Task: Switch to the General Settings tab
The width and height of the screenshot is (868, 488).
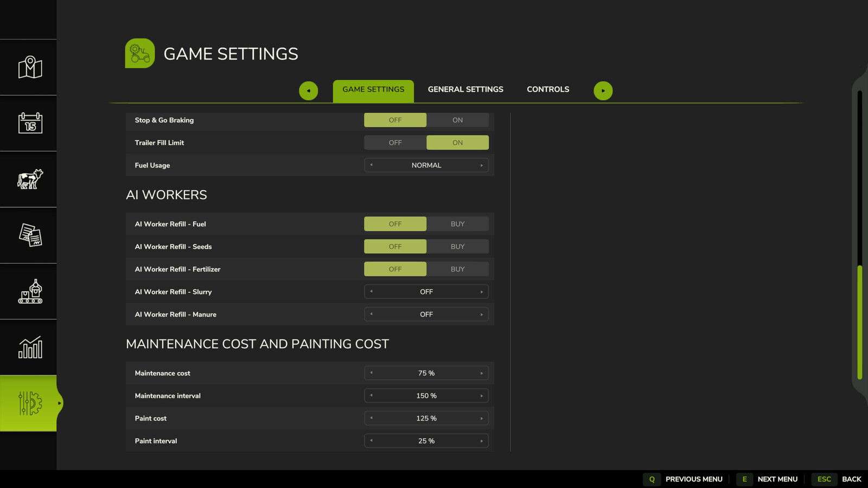Action: tap(465, 89)
